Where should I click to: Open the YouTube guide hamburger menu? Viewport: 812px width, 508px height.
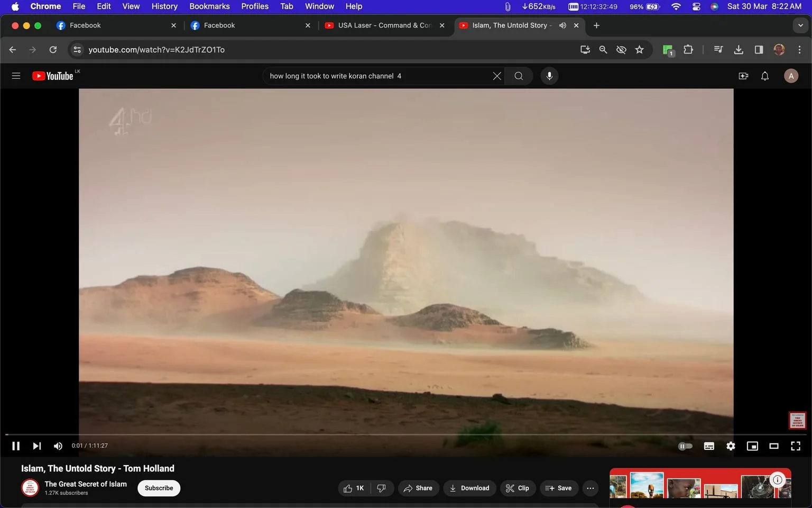pyautogui.click(x=16, y=76)
